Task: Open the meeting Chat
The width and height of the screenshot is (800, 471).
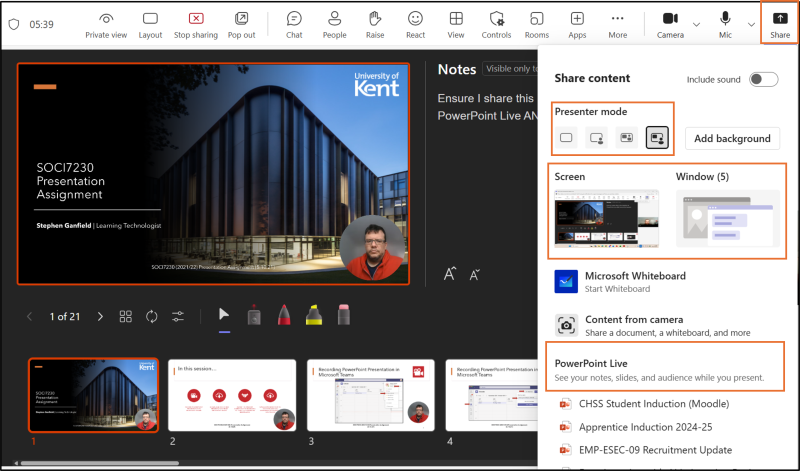Action: click(294, 26)
